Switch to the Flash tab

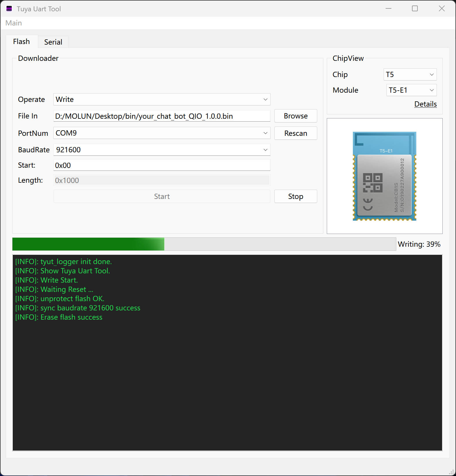click(21, 42)
